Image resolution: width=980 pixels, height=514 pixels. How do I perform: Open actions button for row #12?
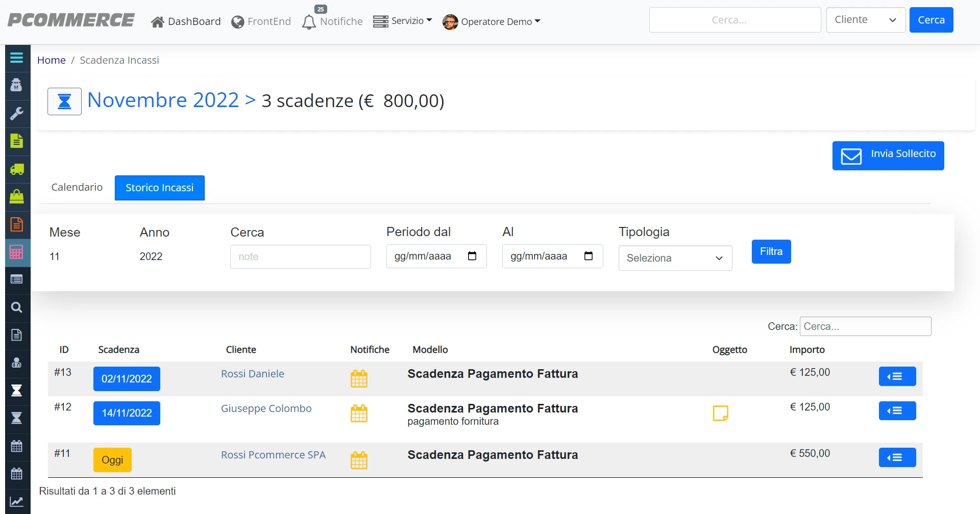coord(897,410)
